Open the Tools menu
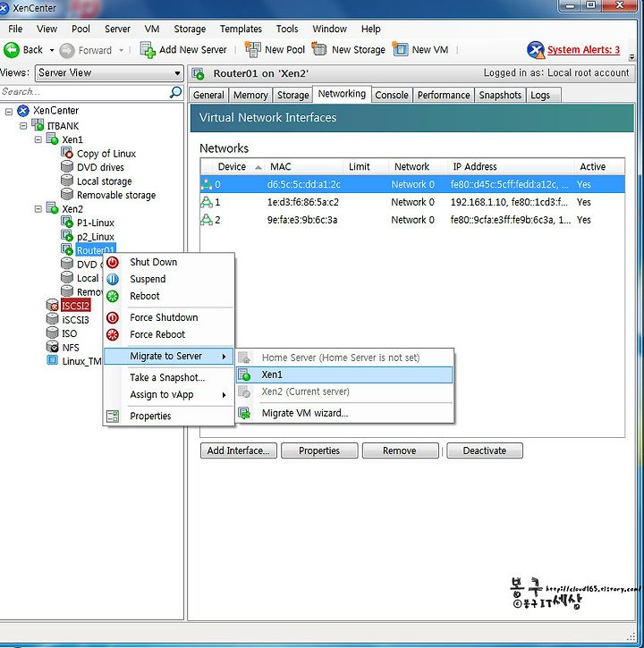This screenshot has height=648, width=644. click(x=287, y=29)
